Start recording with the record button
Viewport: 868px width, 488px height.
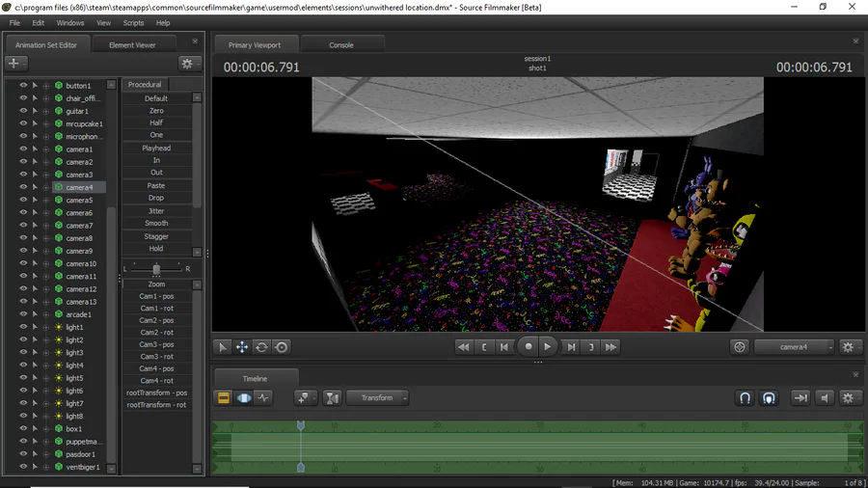[529, 347]
